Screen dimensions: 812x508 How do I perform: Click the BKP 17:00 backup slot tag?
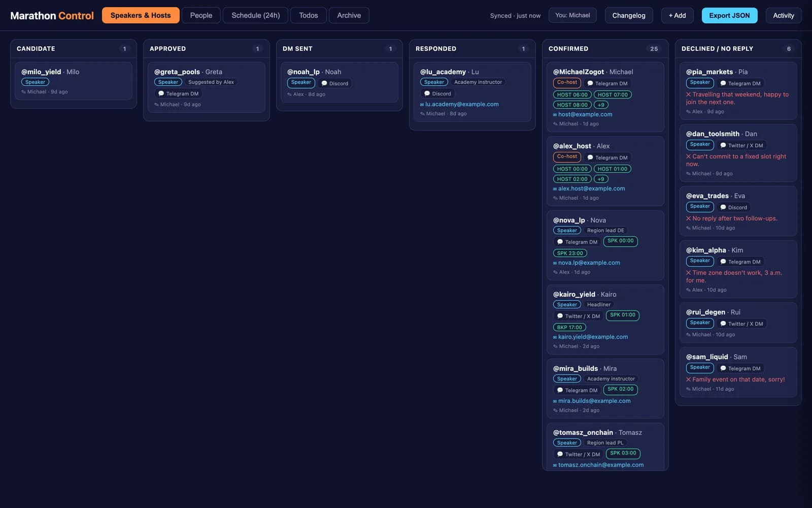569,327
